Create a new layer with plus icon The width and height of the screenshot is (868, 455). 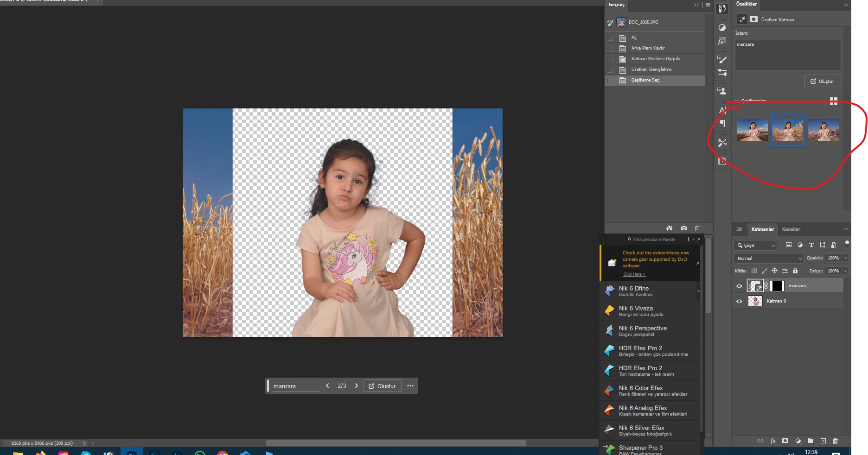point(823,441)
